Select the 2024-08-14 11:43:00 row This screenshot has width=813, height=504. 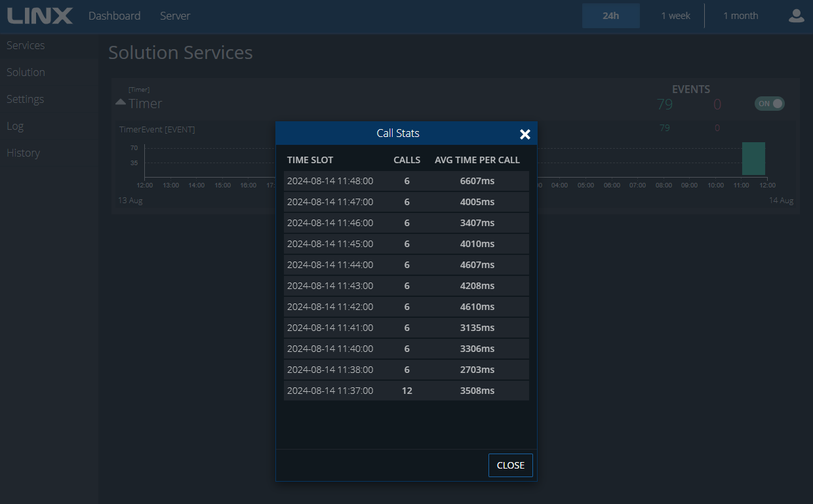(x=406, y=286)
